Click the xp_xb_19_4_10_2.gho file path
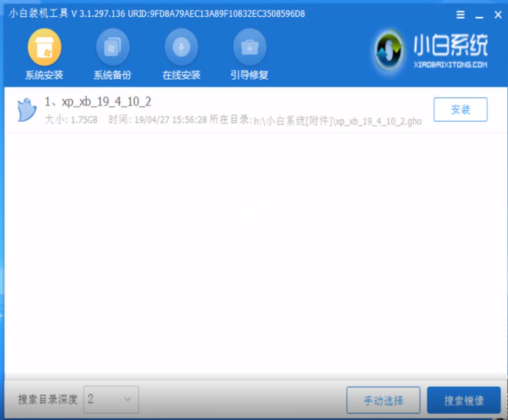 click(338, 121)
